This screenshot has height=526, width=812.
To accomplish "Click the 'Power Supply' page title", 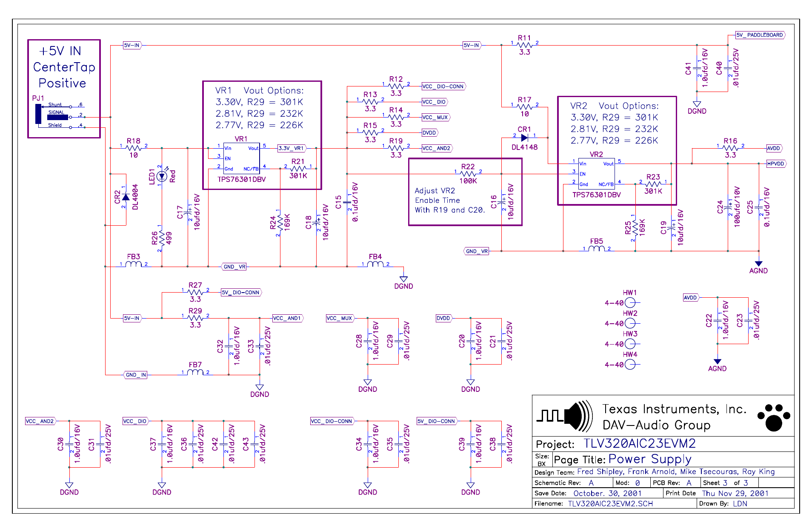I will click(x=650, y=459).
